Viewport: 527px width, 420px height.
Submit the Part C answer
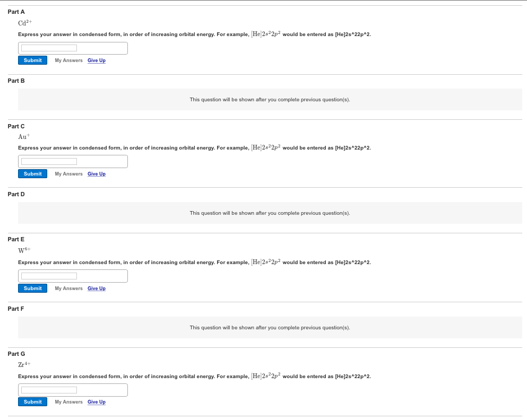click(32, 173)
